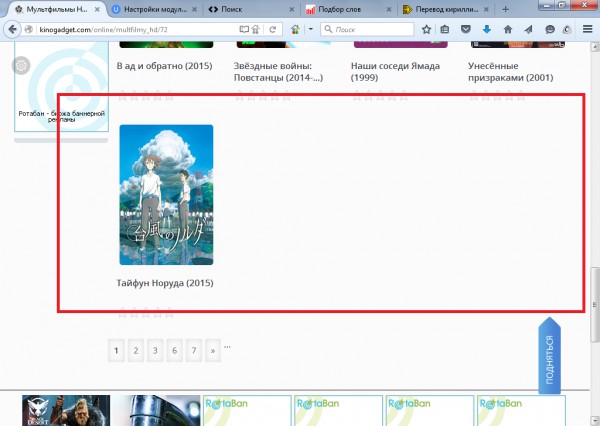Open the Black Desert game ad thumbnail
Image resolution: width=600 pixels, height=426 pixels.
[x=66, y=410]
